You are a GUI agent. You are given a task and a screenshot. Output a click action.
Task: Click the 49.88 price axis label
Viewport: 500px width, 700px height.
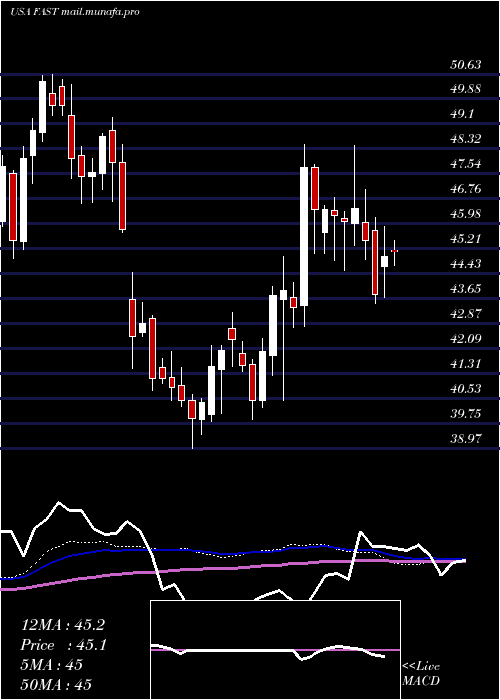coord(466,89)
